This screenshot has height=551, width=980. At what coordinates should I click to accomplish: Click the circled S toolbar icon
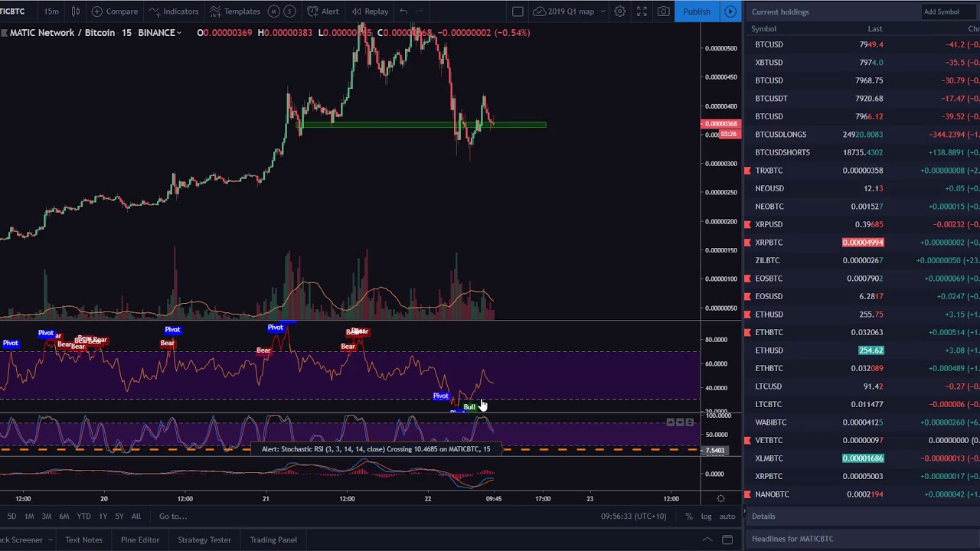[289, 11]
